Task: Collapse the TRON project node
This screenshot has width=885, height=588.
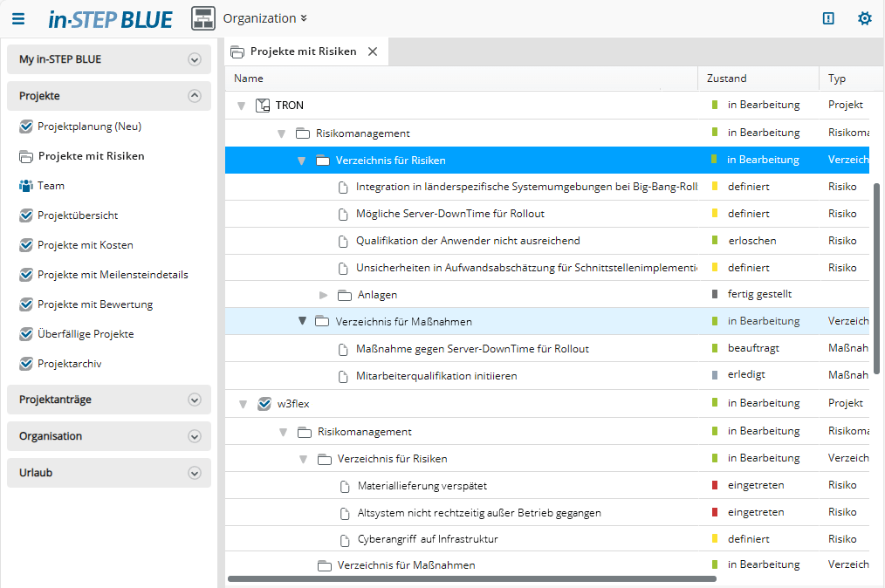Action: point(242,106)
